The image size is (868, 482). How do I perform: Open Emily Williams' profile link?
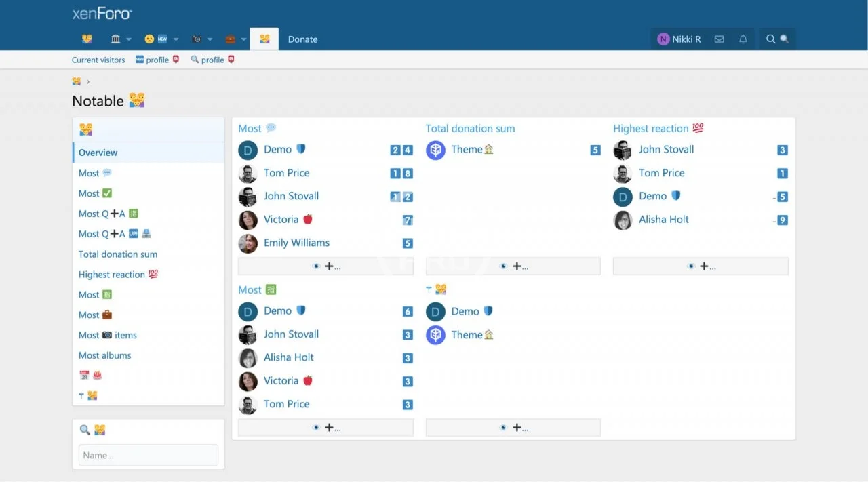[296, 243]
